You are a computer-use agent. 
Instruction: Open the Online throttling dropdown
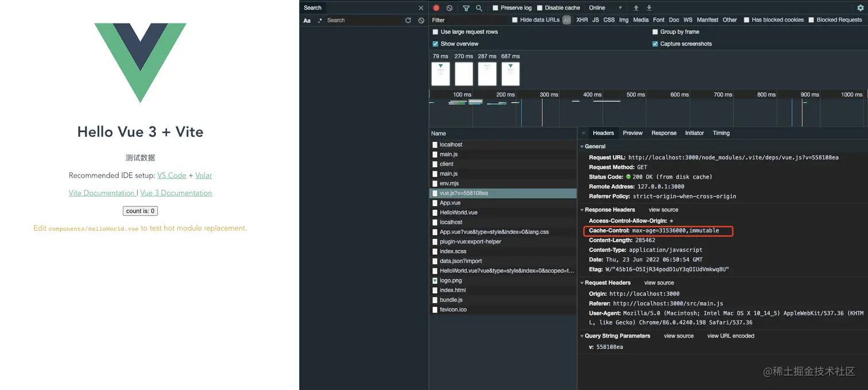pyautogui.click(x=605, y=8)
